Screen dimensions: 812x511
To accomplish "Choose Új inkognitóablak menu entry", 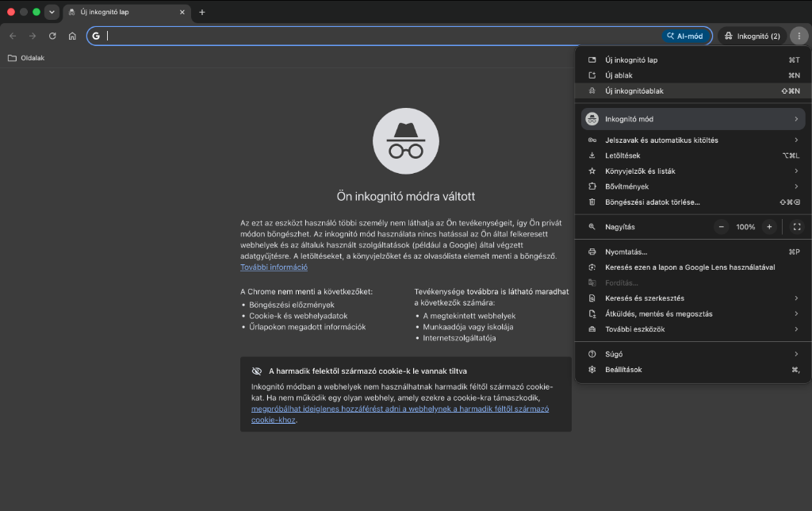I will [x=693, y=90].
